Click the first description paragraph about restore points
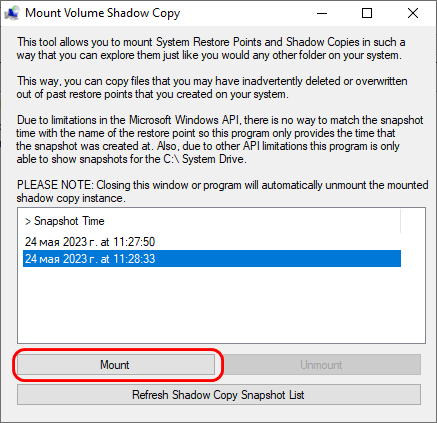This screenshot has width=437, height=423. [x=211, y=49]
